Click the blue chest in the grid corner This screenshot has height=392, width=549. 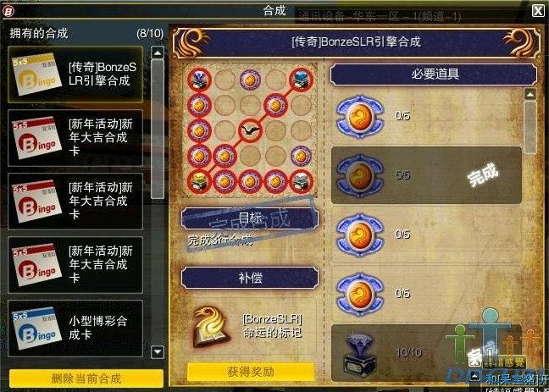pyautogui.click(x=301, y=80)
